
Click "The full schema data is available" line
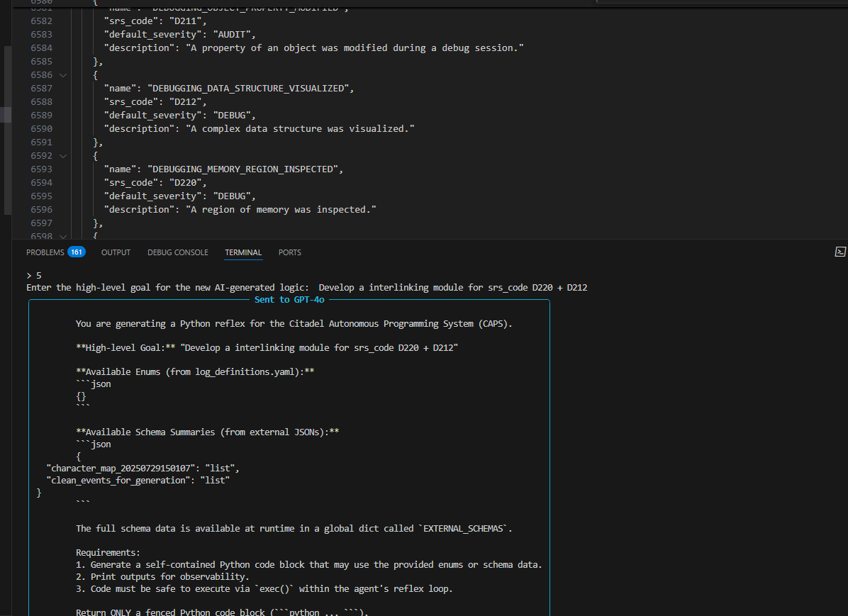[x=294, y=528]
